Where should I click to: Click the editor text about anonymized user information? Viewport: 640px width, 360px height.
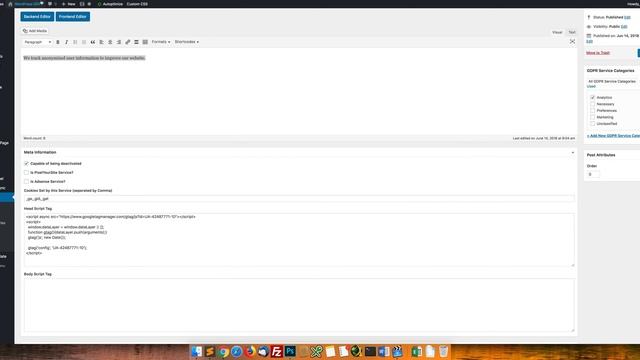click(x=84, y=58)
